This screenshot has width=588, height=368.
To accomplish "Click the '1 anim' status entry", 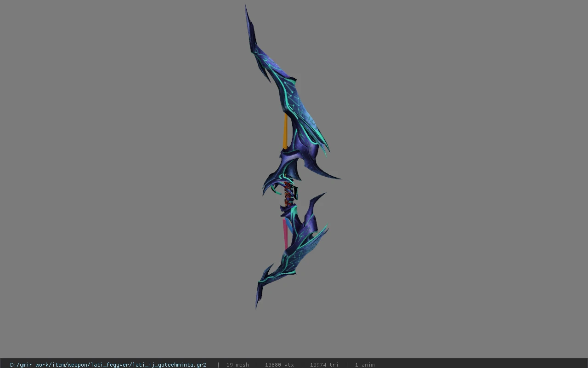I will coord(365,365).
